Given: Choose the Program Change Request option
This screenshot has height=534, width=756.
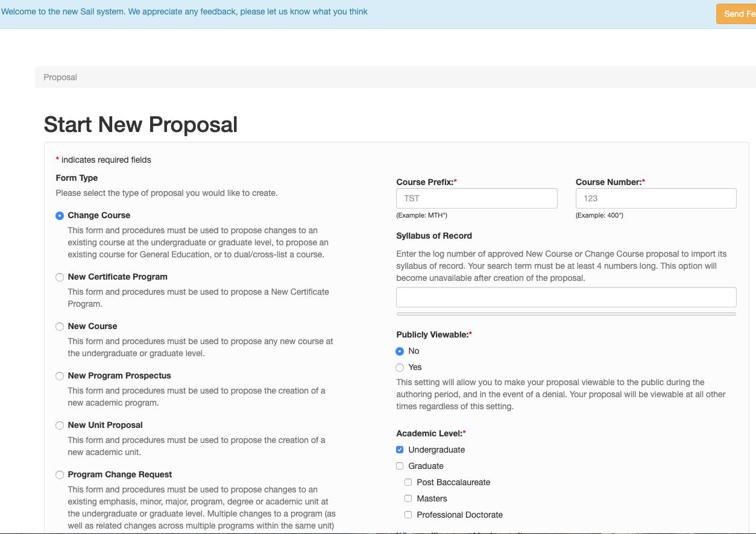Looking at the screenshot, I should point(60,475).
